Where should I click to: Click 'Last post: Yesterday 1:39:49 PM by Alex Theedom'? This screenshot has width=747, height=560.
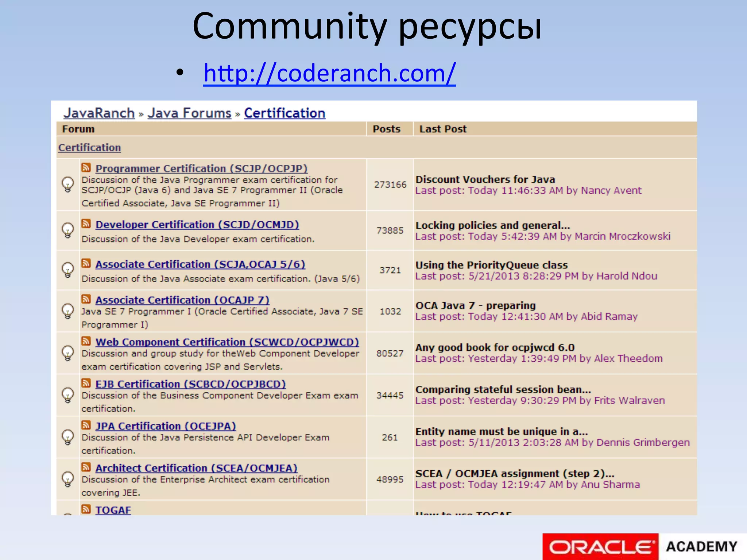pyautogui.click(x=539, y=359)
